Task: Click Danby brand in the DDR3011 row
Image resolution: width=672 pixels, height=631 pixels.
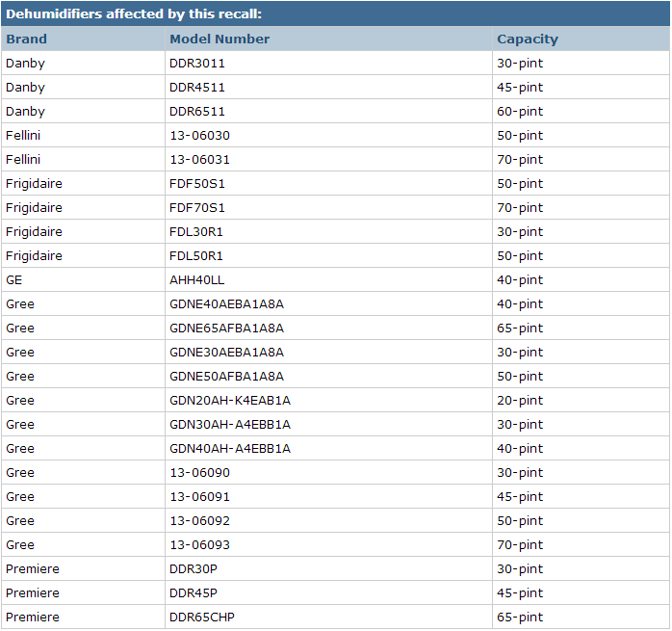Action: click(x=25, y=64)
